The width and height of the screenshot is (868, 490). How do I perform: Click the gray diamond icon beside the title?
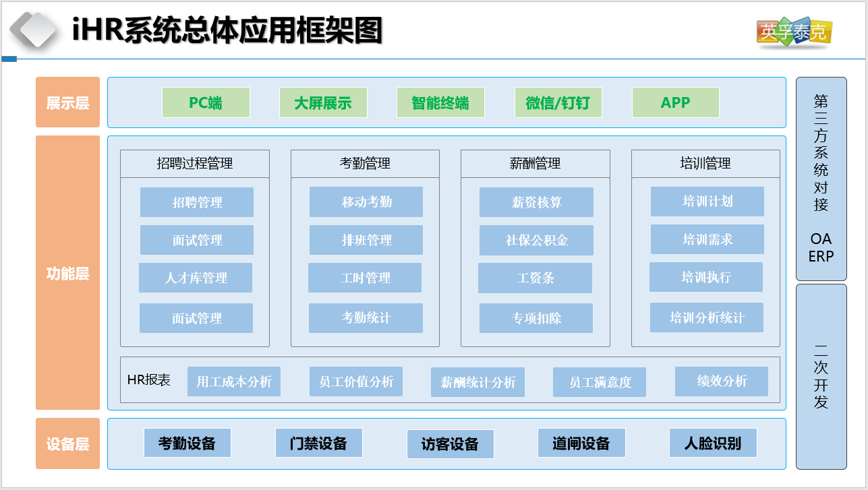click(32, 30)
